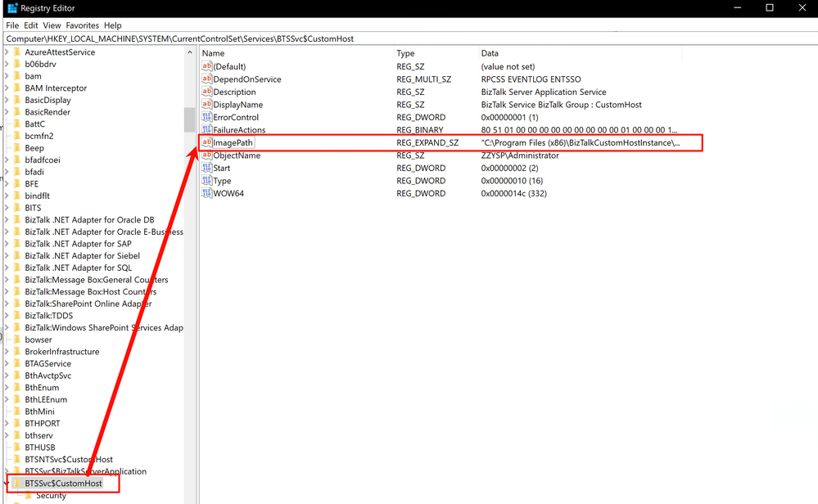This screenshot has height=504, width=818.
Task: Click the ObjectName value string icon
Action: pos(206,155)
